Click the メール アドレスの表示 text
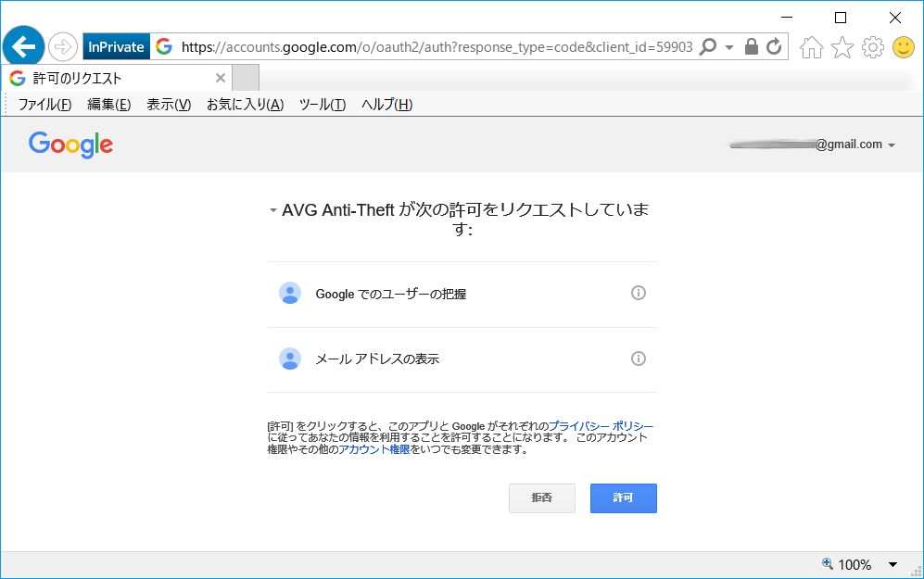924x579 pixels. pos(378,359)
